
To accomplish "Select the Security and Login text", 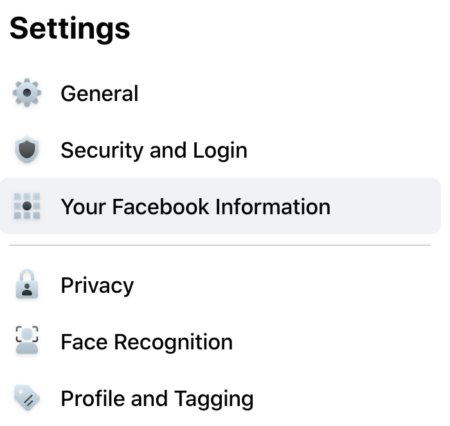I will click(154, 151).
